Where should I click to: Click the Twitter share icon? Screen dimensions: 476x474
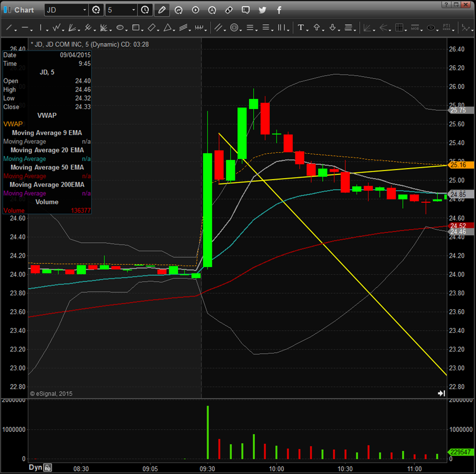pyautogui.click(x=262, y=10)
